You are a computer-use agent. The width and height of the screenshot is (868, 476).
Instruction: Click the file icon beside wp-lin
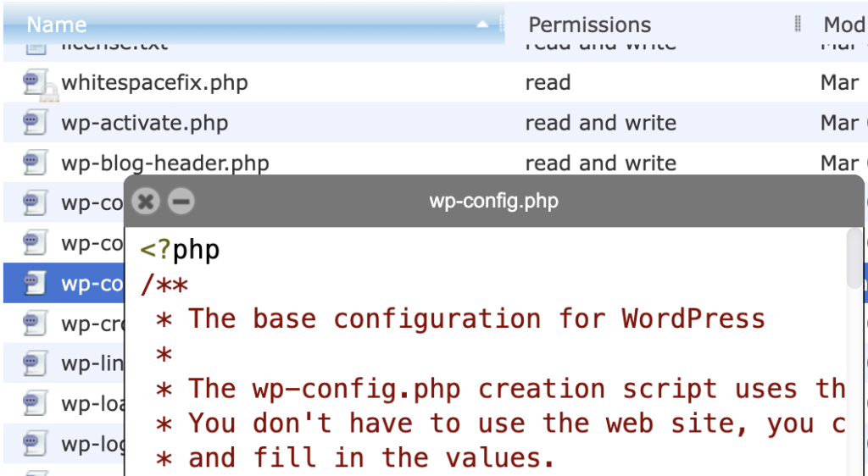[36, 363]
